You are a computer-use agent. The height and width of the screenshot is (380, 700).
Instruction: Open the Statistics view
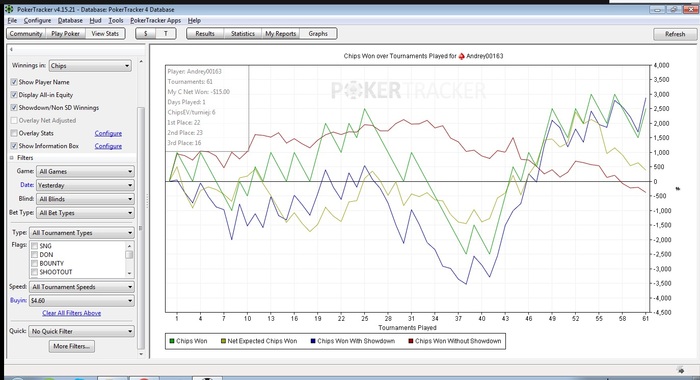tap(243, 33)
